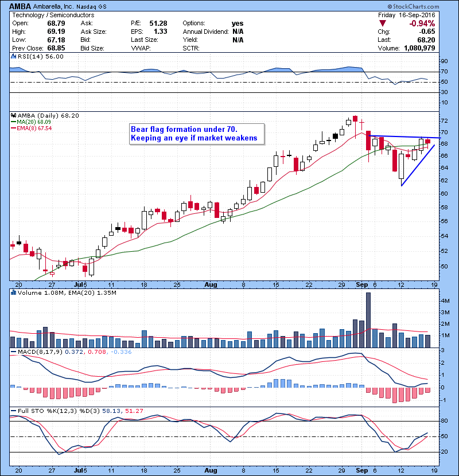Image resolution: width=459 pixels, height=476 pixels.
Task: Click the MACD(8,17,9) legend label
Action: point(40,352)
